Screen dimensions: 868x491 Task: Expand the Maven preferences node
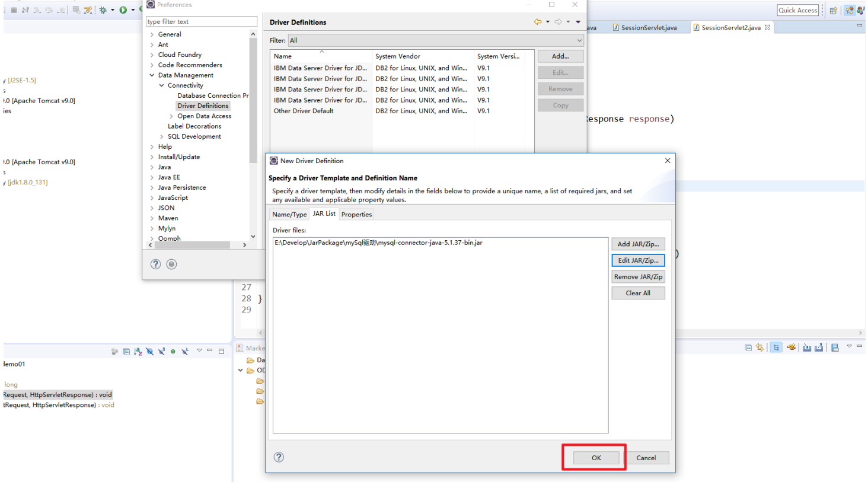point(152,218)
